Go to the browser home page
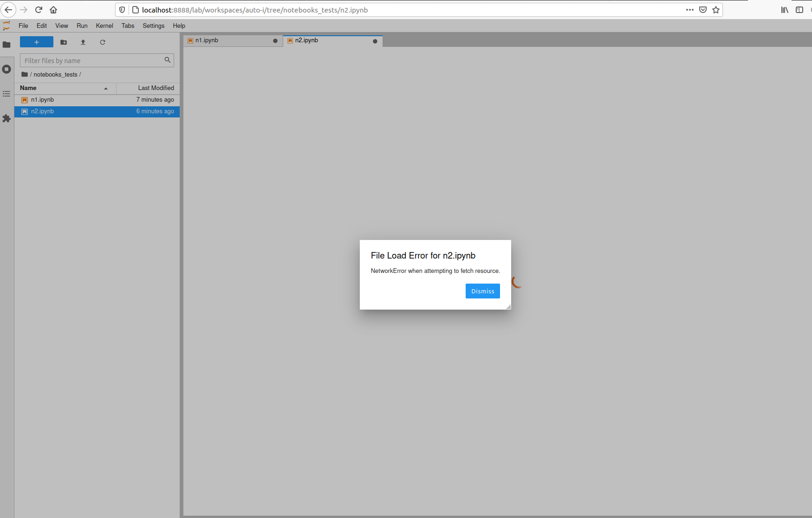 (x=53, y=9)
